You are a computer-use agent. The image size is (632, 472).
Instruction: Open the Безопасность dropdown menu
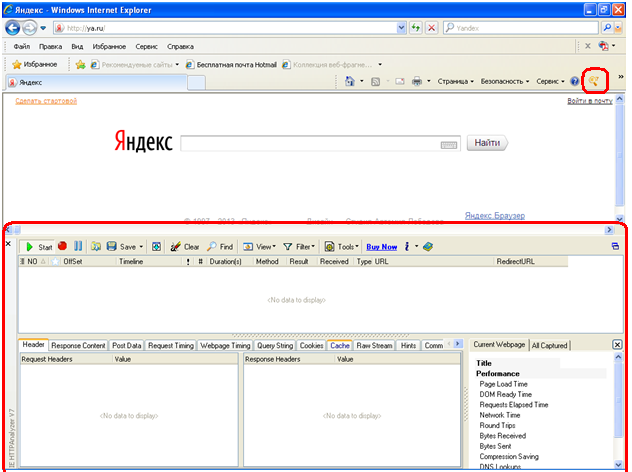[505, 81]
